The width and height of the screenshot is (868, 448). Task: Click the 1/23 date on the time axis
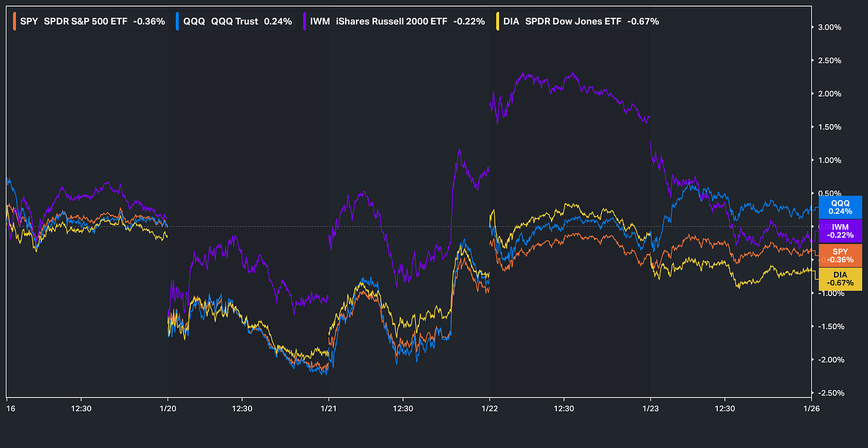pos(650,408)
